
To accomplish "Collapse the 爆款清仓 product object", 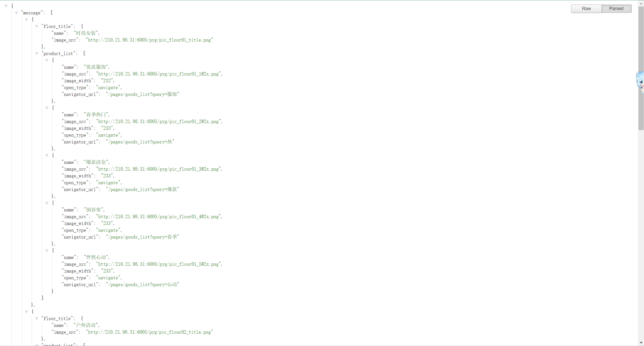I will pos(47,156).
